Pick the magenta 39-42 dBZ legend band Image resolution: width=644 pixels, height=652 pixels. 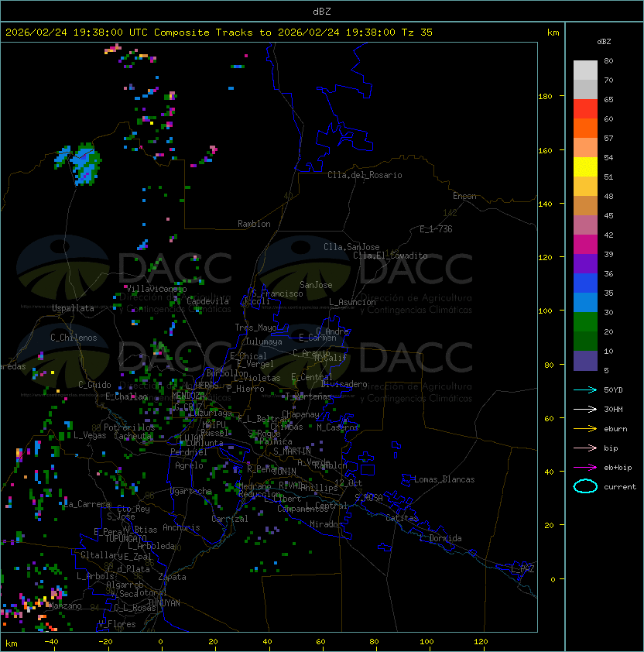click(585, 245)
